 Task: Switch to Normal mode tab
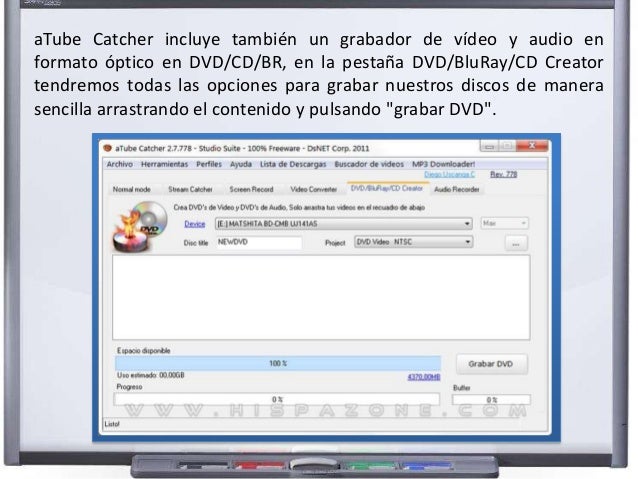[131, 190]
